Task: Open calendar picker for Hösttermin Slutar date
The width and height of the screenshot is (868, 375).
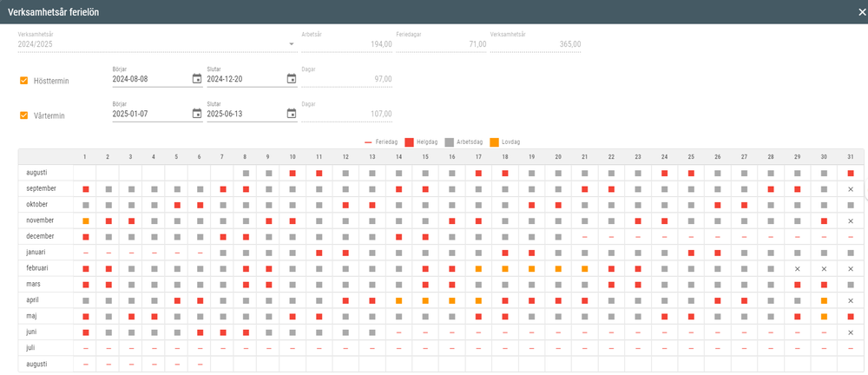Action: click(292, 79)
